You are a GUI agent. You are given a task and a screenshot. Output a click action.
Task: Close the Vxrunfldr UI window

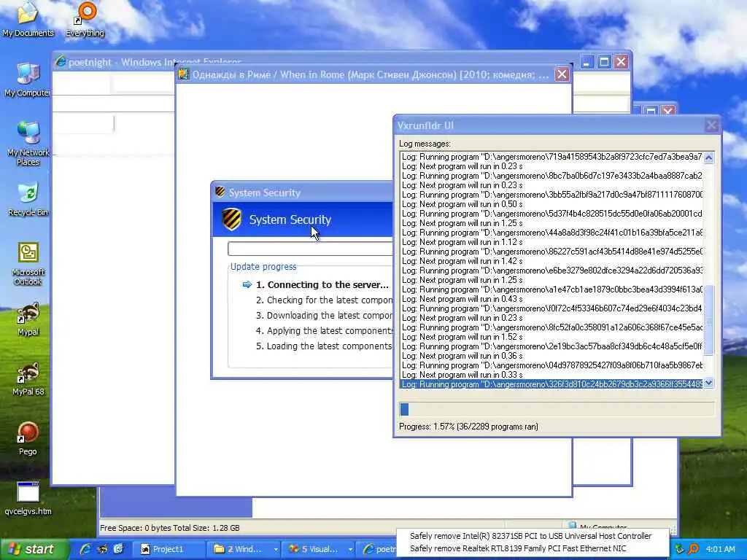click(711, 125)
